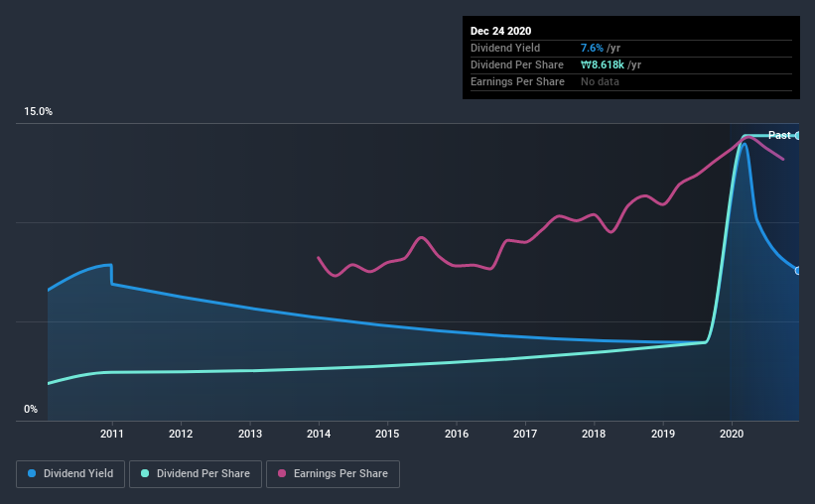Toggle the Dividend Yield legend button
Viewport: 815px width, 504px height.
[70, 474]
